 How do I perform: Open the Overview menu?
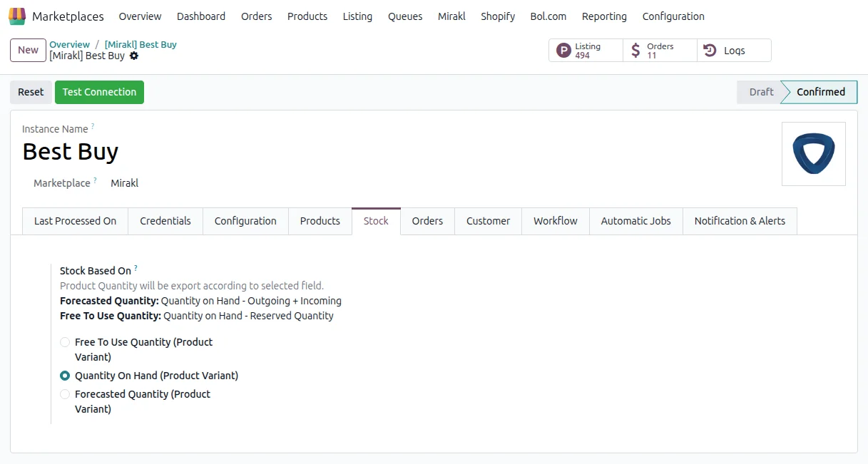point(140,16)
